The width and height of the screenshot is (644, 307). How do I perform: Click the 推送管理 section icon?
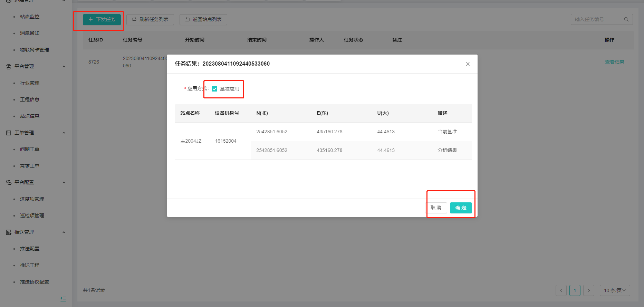coord(9,232)
